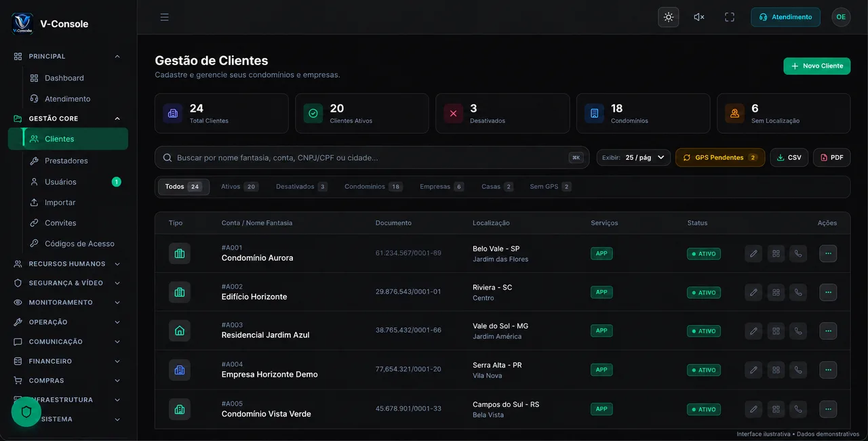The width and height of the screenshot is (868, 441).
Task: Switch to the Sem GPS filter tab
Action: click(550, 187)
